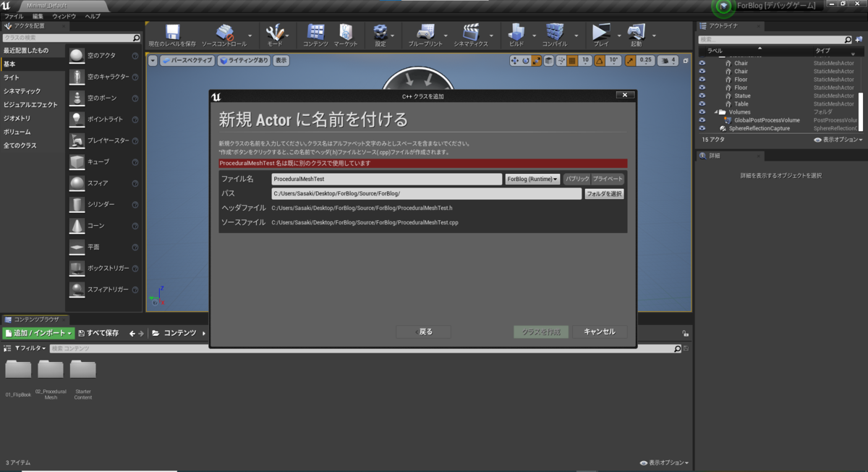Toggle surface snapping viewport icon
868x472 pixels.
point(561,61)
